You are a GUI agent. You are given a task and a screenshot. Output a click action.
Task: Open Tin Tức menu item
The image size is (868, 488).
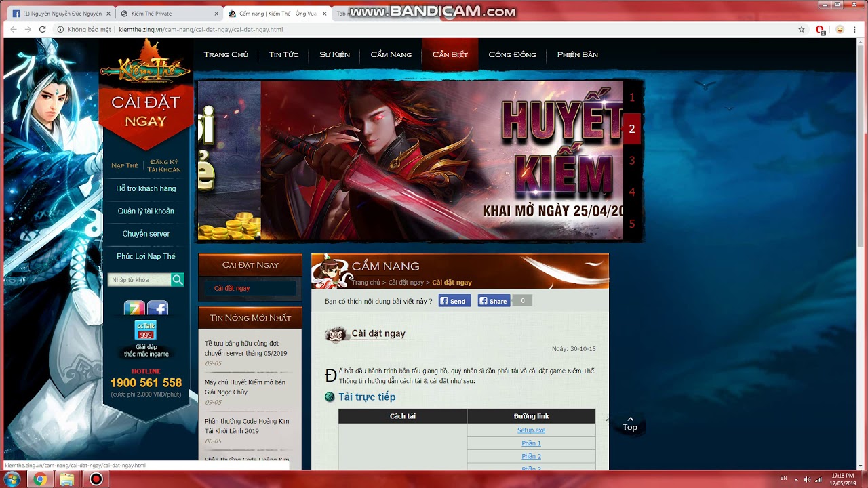[283, 55]
